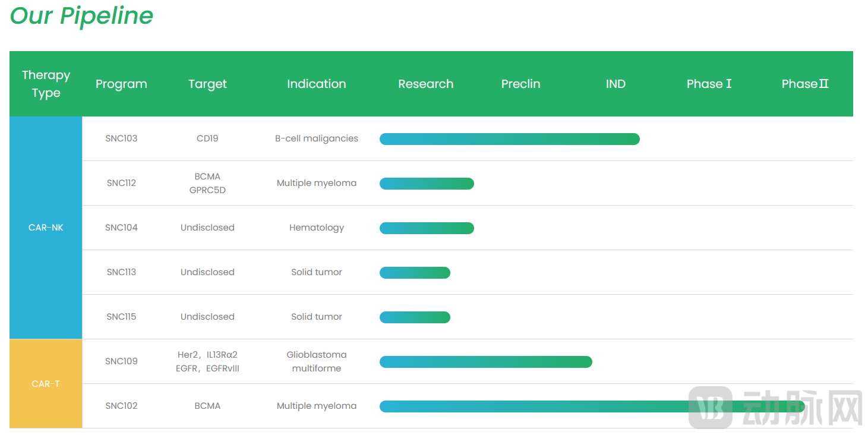Select the IND stage header
Image resolution: width=868 pixels, height=435 pixels.
tap(615, 84)
